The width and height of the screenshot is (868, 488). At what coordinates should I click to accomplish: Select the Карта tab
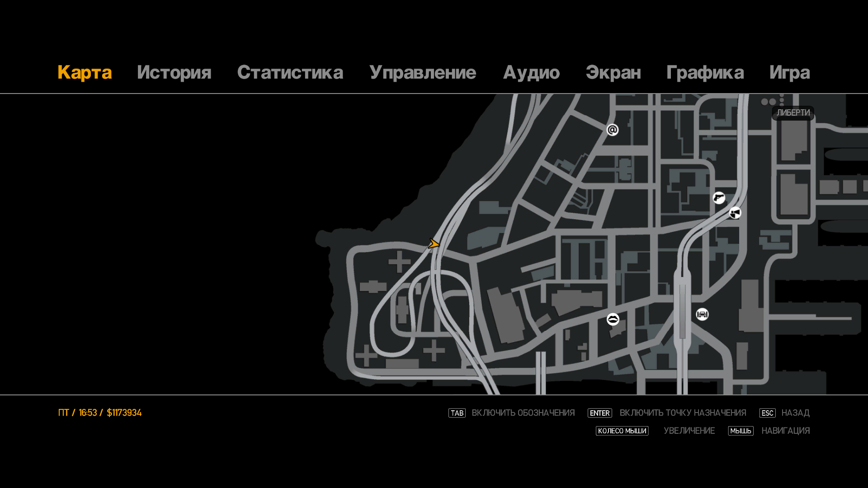point(85,73)
